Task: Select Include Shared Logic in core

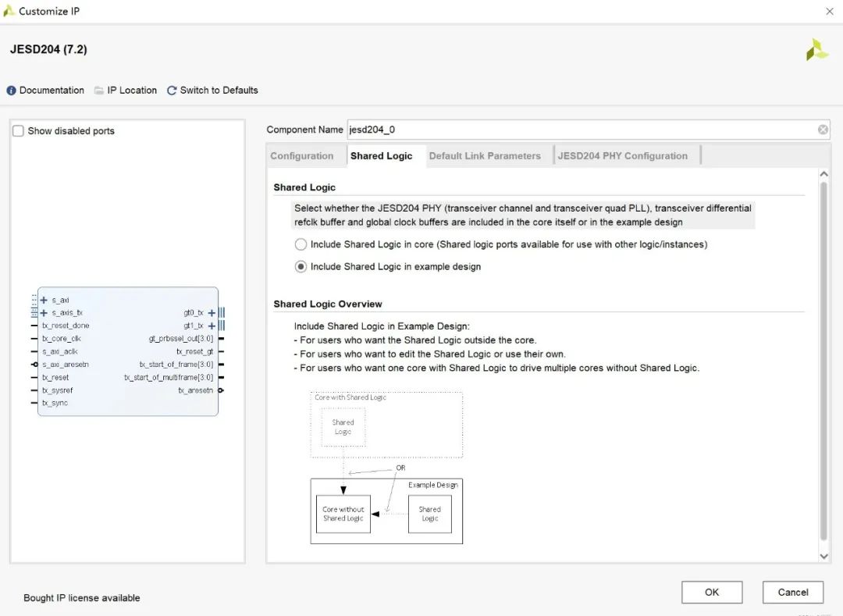Action: tap(301, 244)
